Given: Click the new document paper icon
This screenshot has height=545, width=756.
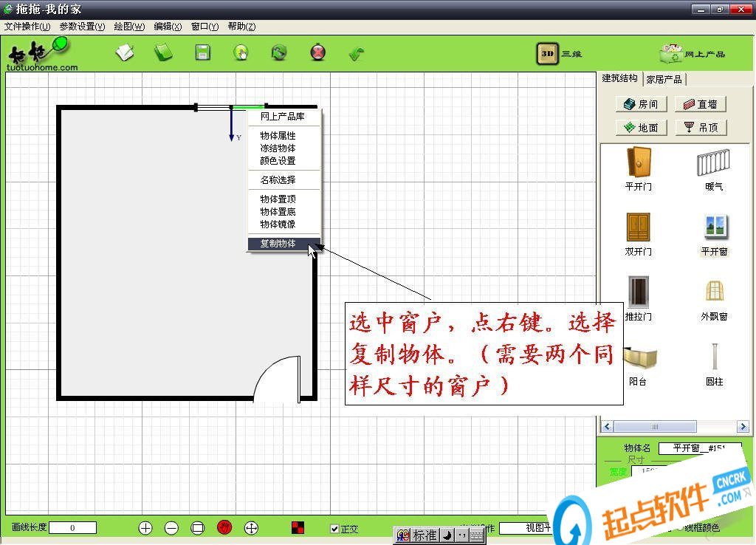Looking at the screenshot, I should tap(125, 52).
